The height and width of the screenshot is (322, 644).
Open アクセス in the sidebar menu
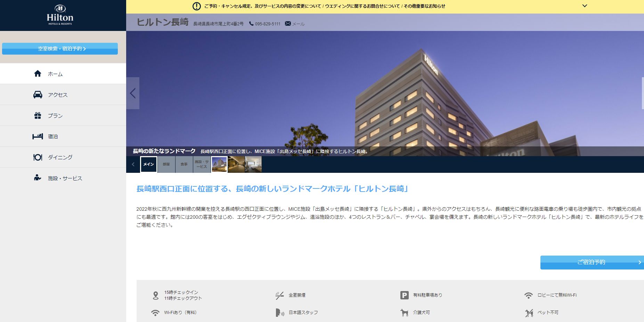click(63, 95)
